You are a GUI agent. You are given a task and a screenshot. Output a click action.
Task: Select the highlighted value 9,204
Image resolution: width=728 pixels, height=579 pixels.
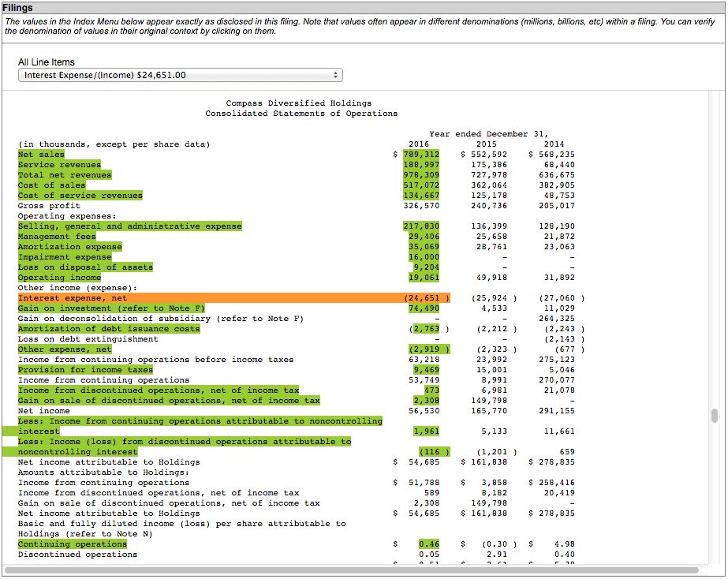click(x=426, y=267)
